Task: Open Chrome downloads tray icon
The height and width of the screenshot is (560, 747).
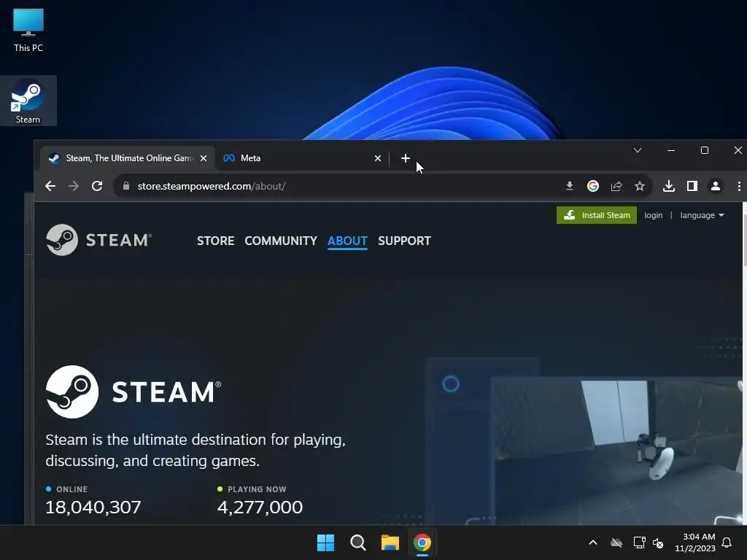Action: click(x=669, y=186)
